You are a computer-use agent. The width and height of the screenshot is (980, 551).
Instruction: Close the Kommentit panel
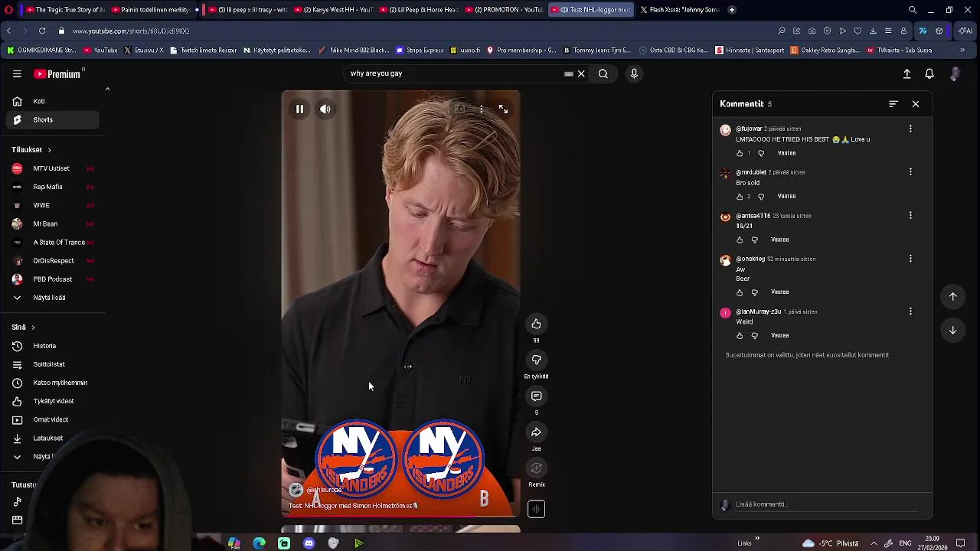pyautogui.click(x=915, y=104)
